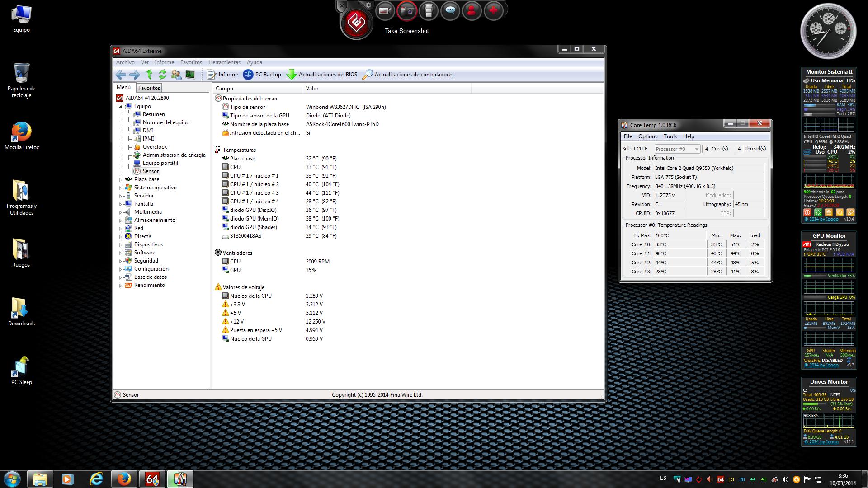This screenshot has height=488, width=868.
Task: Open Firefox from the Windows taskbar
Action: (124, 479)
